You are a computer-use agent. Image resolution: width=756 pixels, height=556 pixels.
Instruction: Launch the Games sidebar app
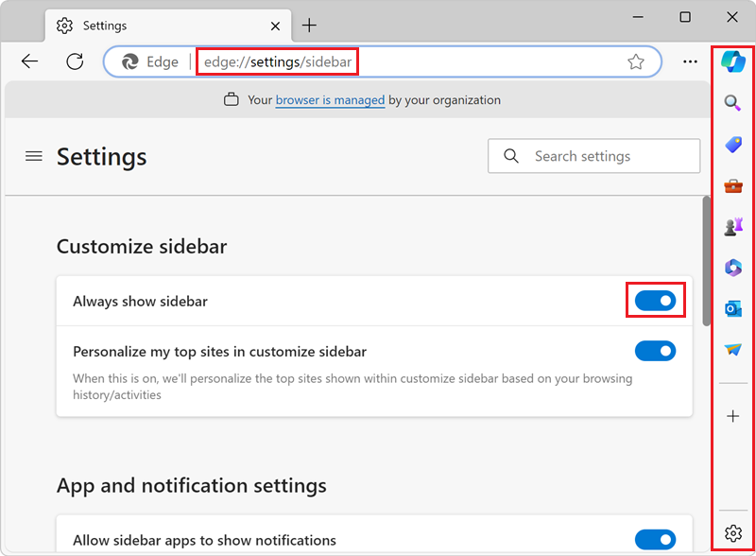click(x=732, y=226)
